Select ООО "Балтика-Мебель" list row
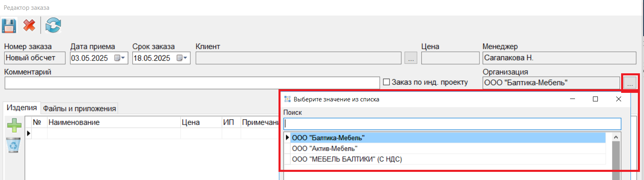This screenshot has width=644, height=180. [328, 138]
